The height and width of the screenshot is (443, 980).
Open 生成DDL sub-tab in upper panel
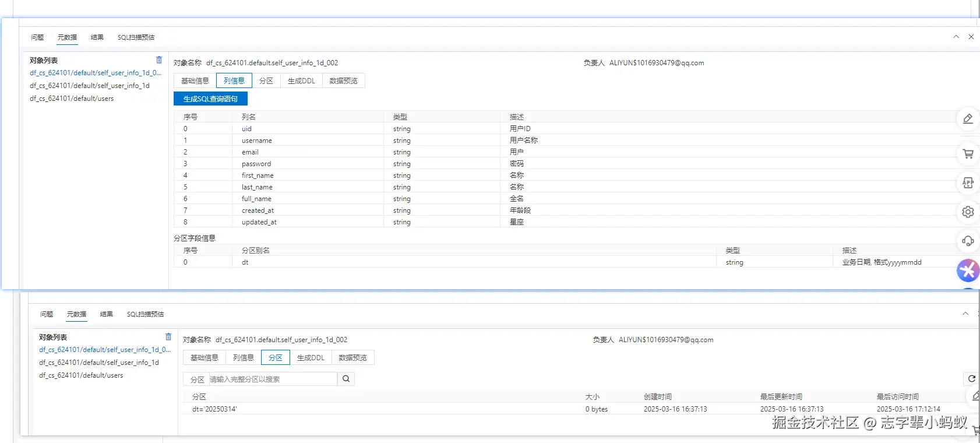(x=301, y=81)
